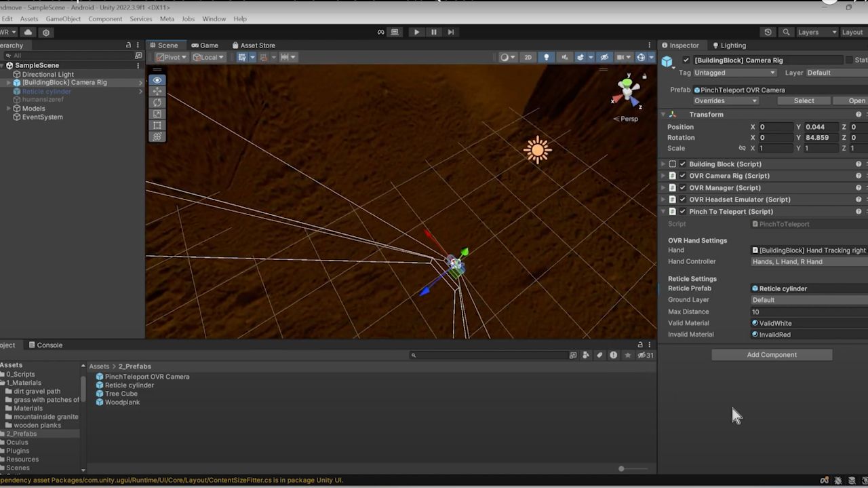
Task: Toggle the Camera Rig active checkbox
Action: (x=686, y=60)
